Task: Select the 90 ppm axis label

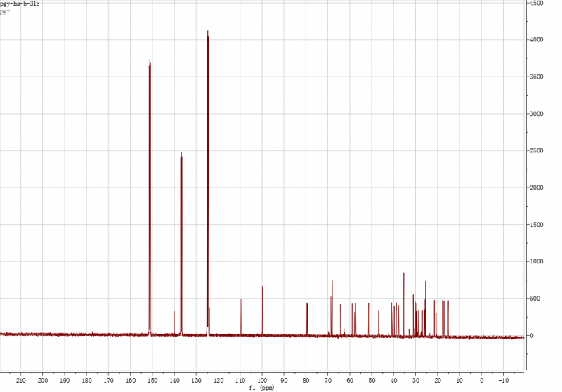Action: pos(284,381)
